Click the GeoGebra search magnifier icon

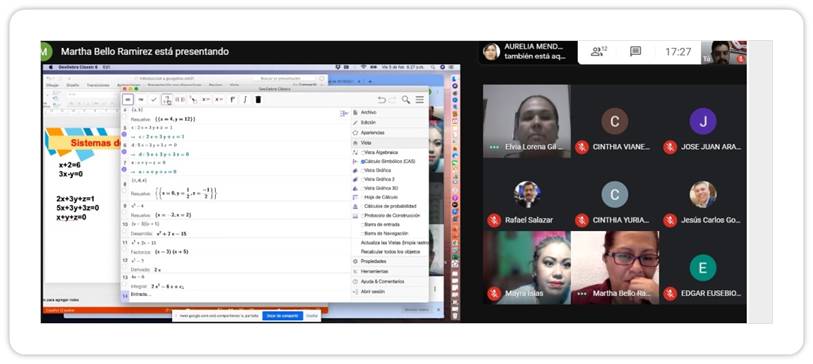click(406, 100)
